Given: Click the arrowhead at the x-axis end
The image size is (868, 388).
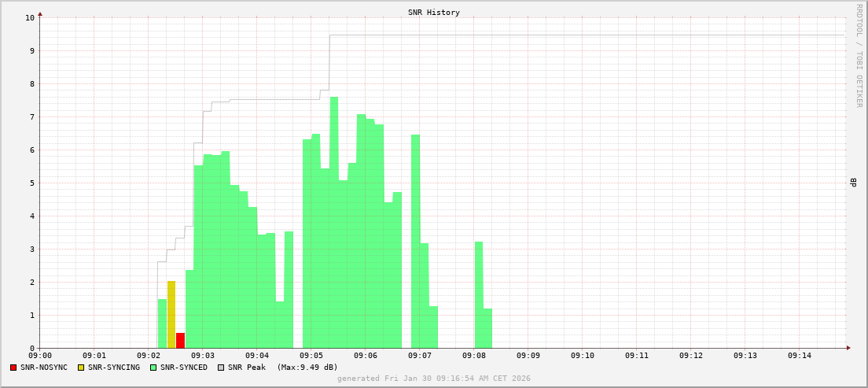Looking at the screenshot, I should click(x=848, y=348).
